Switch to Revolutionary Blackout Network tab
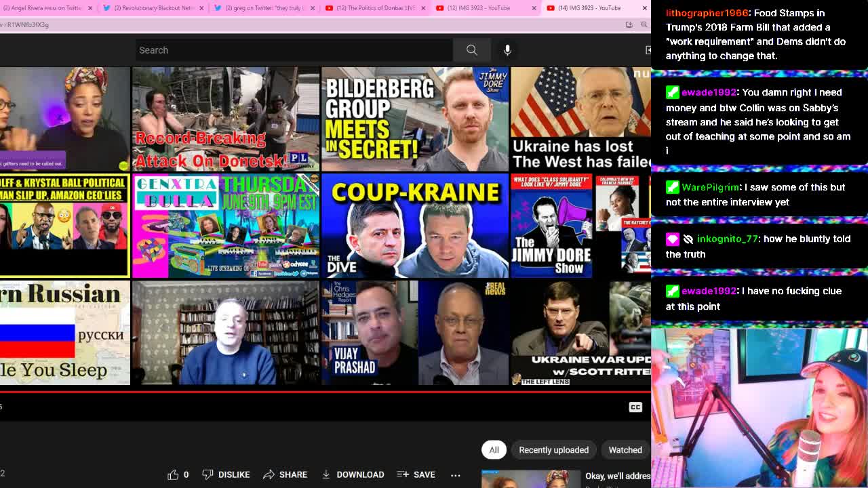Screen dimensions: 868x488 click(x=153, y=8)
